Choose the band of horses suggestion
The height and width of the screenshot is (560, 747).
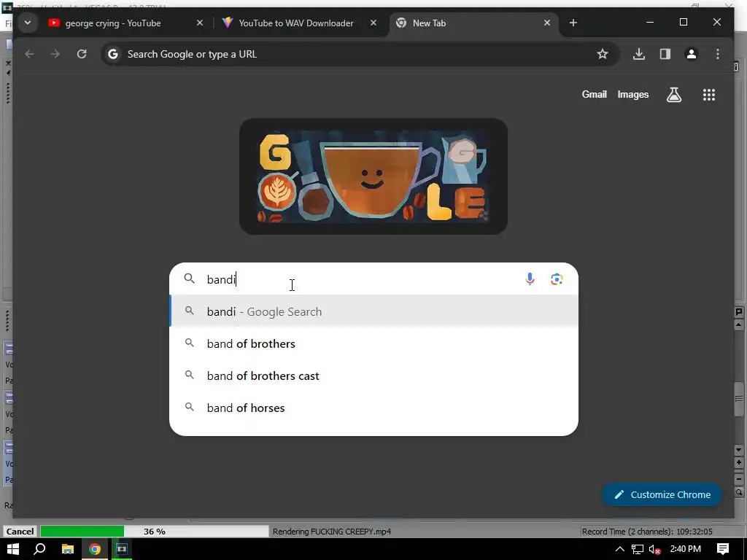point(374,408)
